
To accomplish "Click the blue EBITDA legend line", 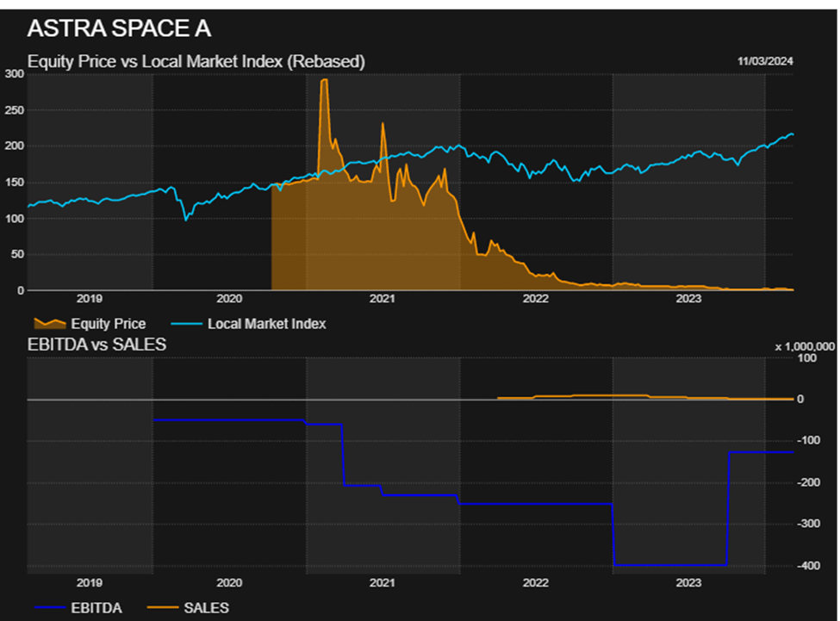I will coord(50,607).
